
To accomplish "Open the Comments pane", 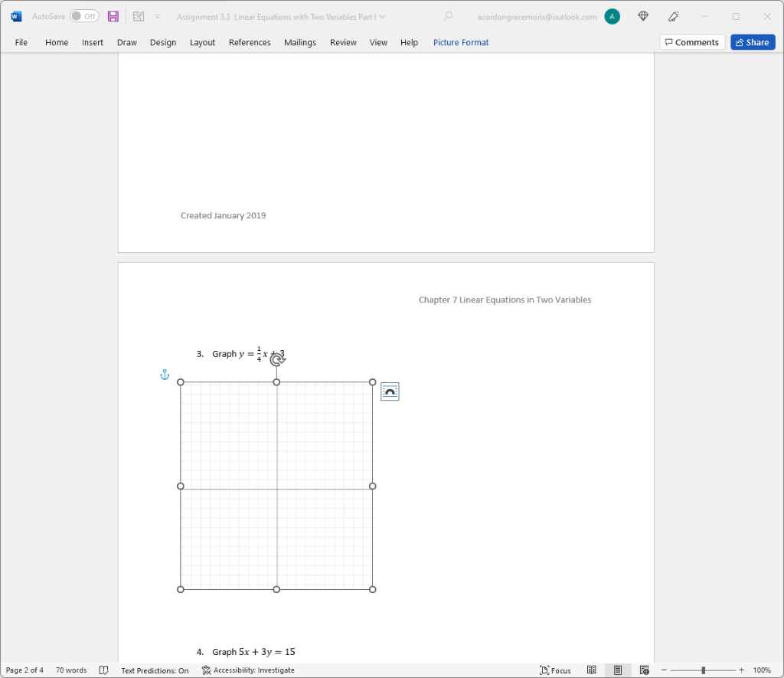I will (x=692, y=42).
